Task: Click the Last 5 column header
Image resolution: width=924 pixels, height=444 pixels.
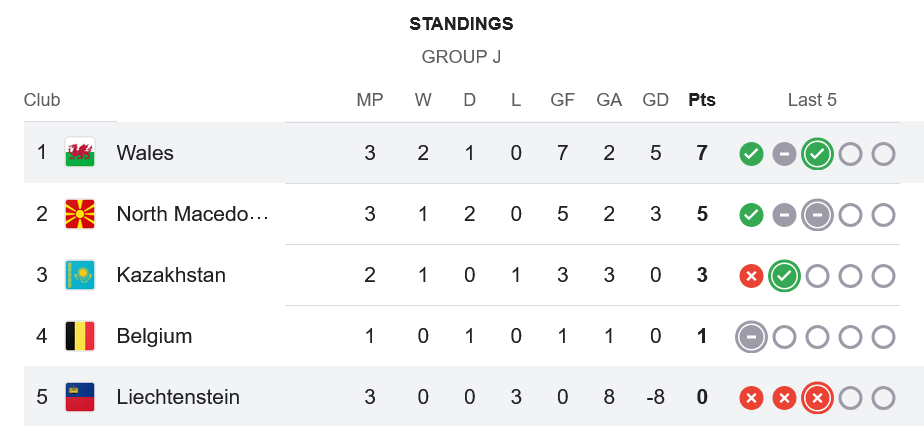Action: coord(812,100)
